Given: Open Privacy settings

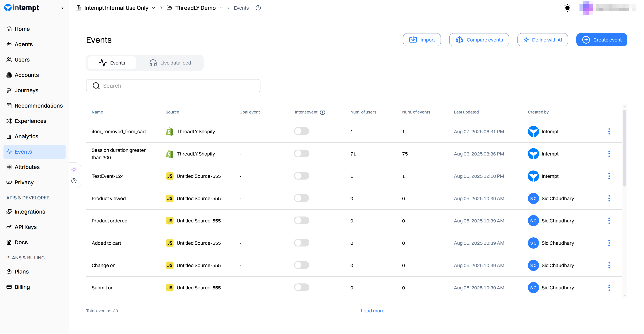Looking at the screenshot, I should pos(35,182).
